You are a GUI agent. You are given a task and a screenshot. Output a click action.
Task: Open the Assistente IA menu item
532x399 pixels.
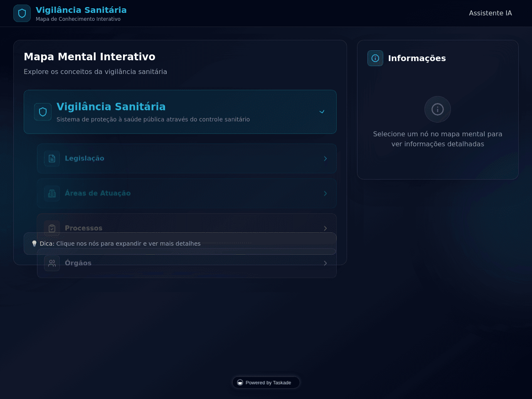click(490, 13)
